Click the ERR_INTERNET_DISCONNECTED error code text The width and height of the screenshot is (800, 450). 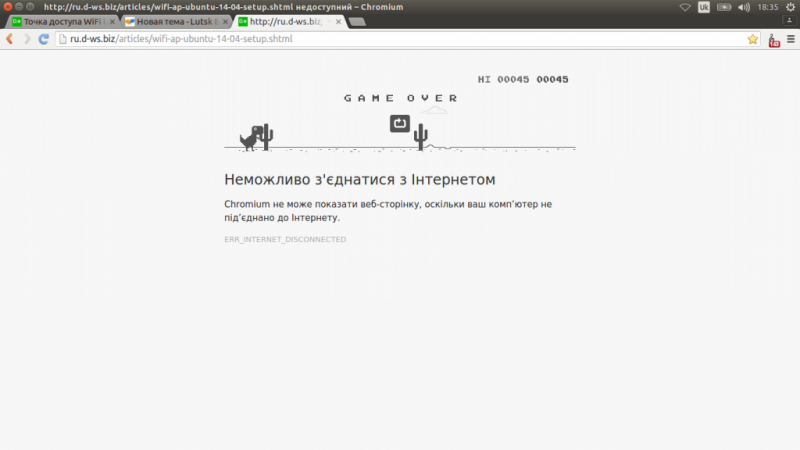[x=285, y=239]
